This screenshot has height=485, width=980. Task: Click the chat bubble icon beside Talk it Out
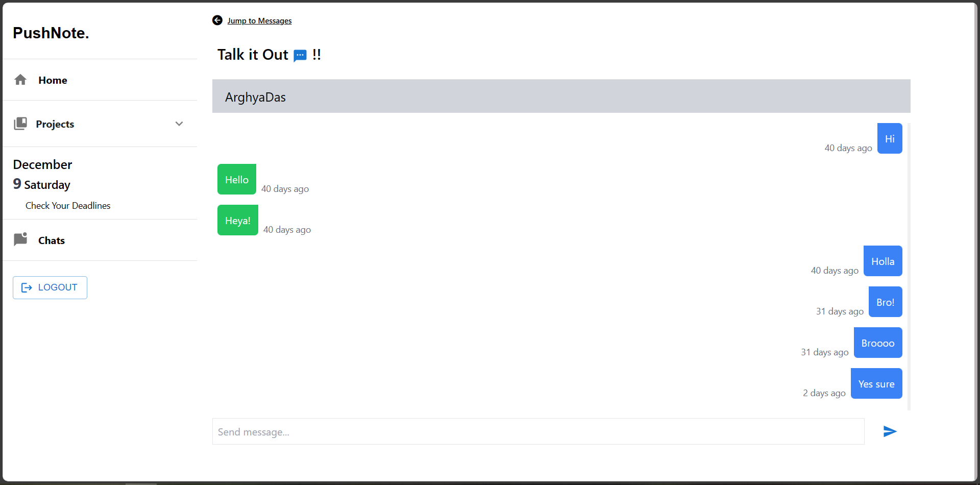[x=300, y=55]
